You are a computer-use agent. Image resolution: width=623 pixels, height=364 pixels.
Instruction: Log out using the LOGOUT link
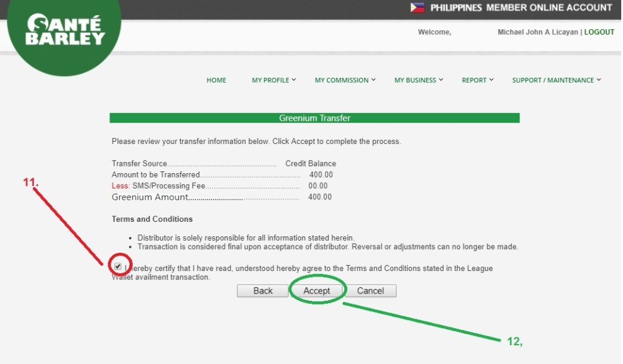point(599,32)
